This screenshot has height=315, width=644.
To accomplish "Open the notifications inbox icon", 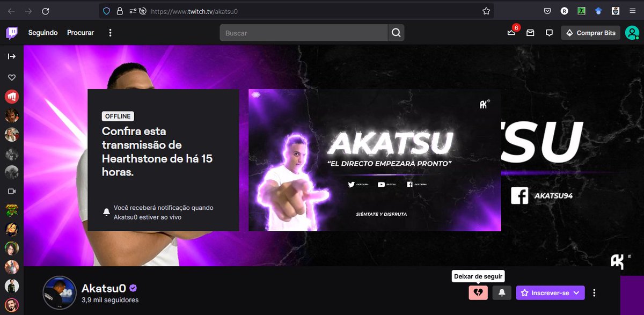I will coord(530,33).
